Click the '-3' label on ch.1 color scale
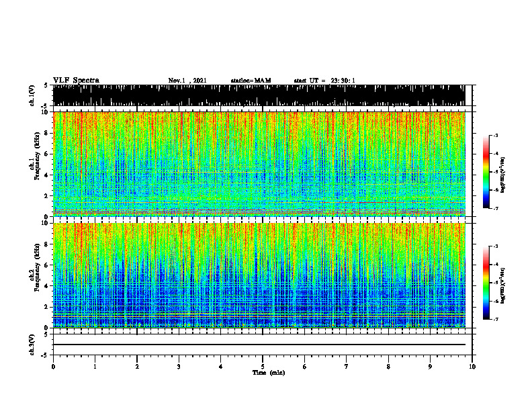Viewport: 532px width, 411px height. (495, 135)
